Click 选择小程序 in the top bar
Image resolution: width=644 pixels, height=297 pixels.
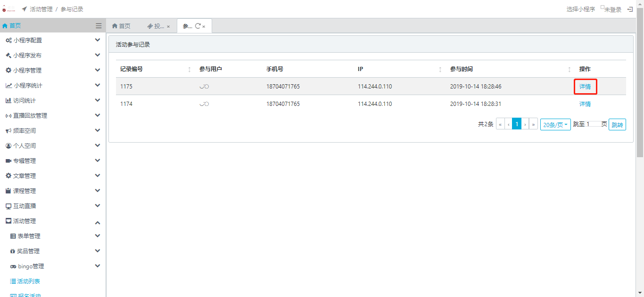click(580, 9)
